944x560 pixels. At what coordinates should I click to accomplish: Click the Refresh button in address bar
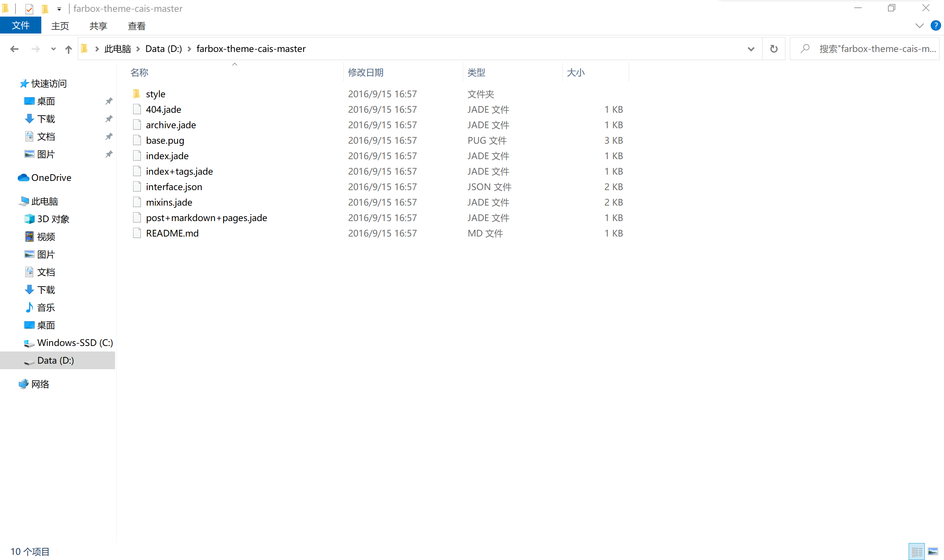point(774,49)
